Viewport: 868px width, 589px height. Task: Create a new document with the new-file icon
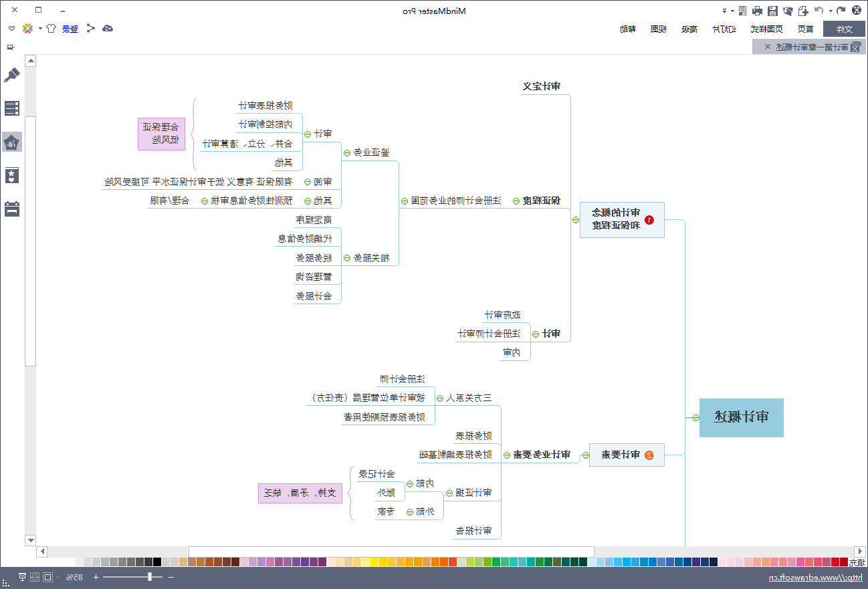803,11
